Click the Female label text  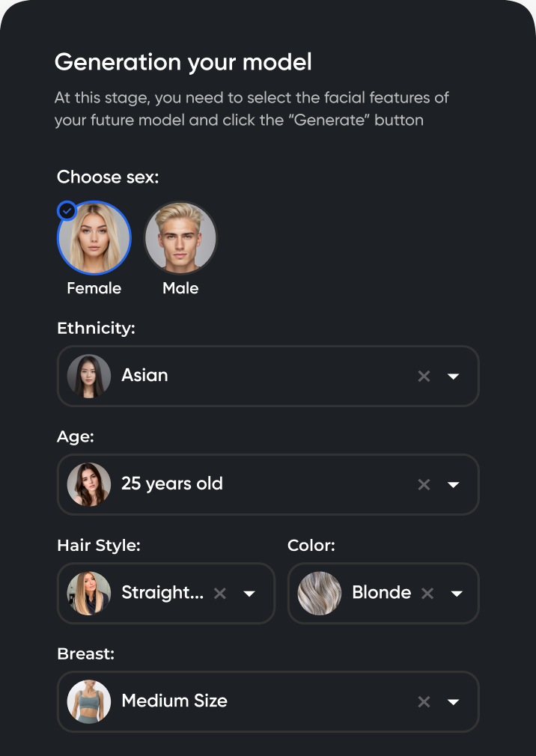click(x=94, y=288)
